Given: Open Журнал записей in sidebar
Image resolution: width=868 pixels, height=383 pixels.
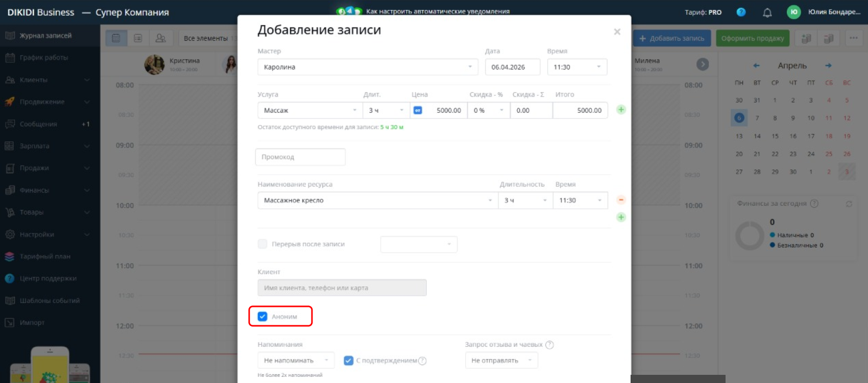Looking at the screenshot, I should (45, 36).
